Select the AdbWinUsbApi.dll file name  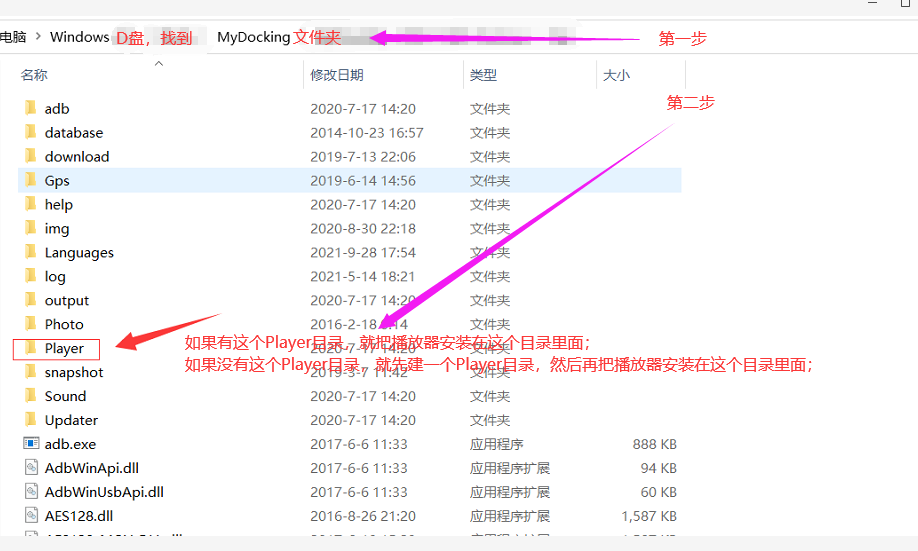tap(104, 492)
